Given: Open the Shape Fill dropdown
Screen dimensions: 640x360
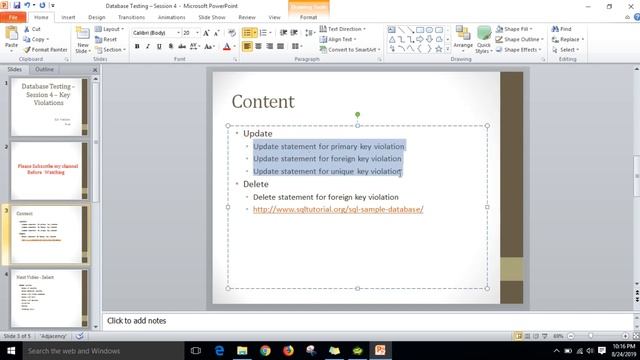Looking at the screenshot, I should coord(514,29).
